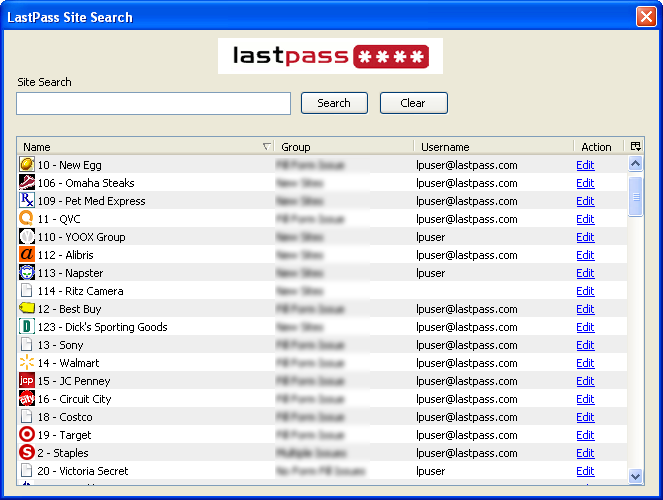Viewport: 663px width, 500px height.
Task: Edit the Best Buy entry
Action: (x=585, y=309)
